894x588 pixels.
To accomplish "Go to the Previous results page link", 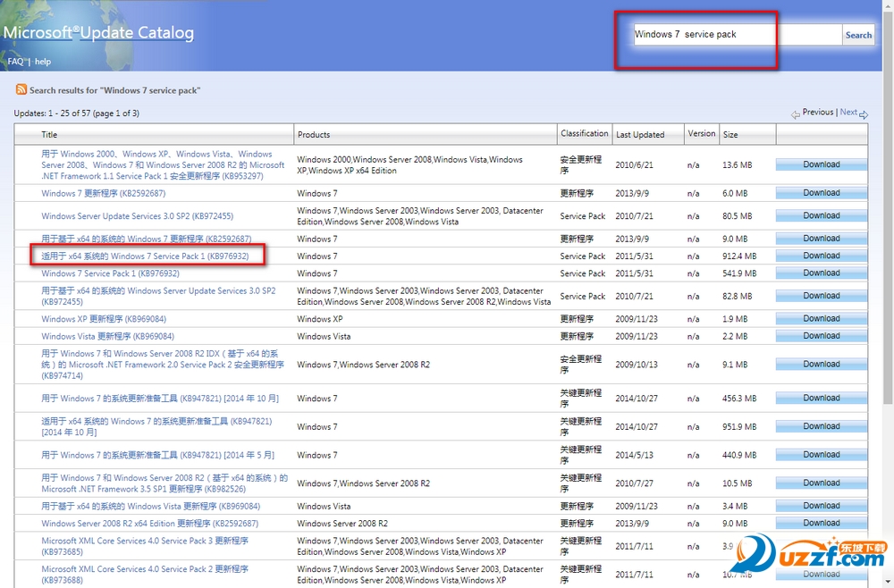I will pos(818,113).
